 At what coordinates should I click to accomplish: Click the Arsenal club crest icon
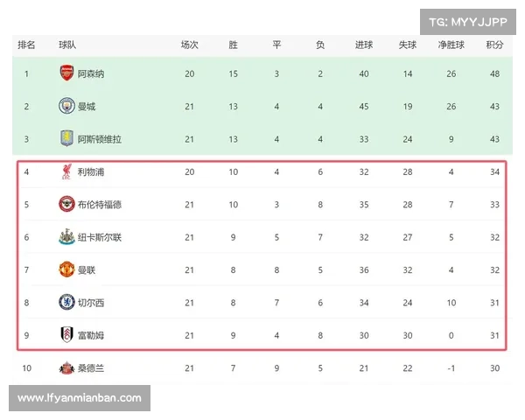pyautogui.click(x=67, y=73)
